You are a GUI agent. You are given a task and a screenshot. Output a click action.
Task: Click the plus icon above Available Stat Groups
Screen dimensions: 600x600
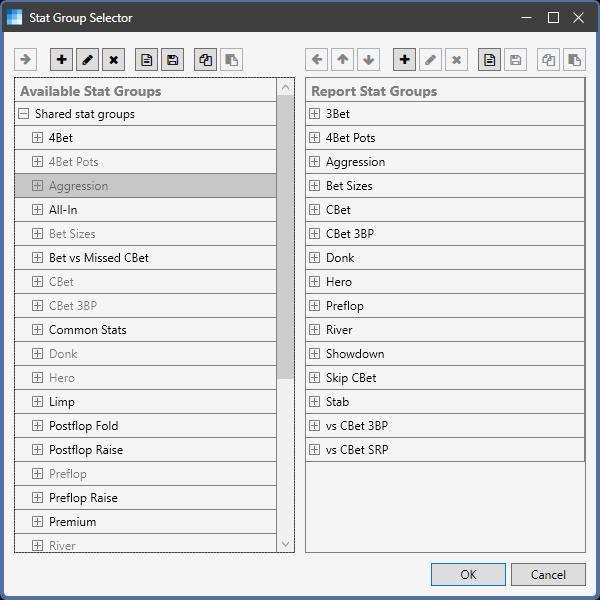61,60
